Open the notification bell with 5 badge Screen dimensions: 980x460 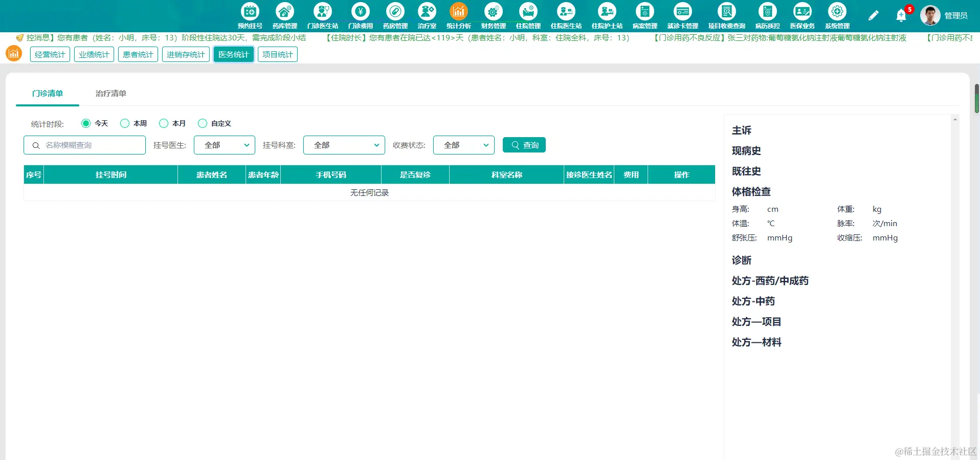tap(902, 15)
